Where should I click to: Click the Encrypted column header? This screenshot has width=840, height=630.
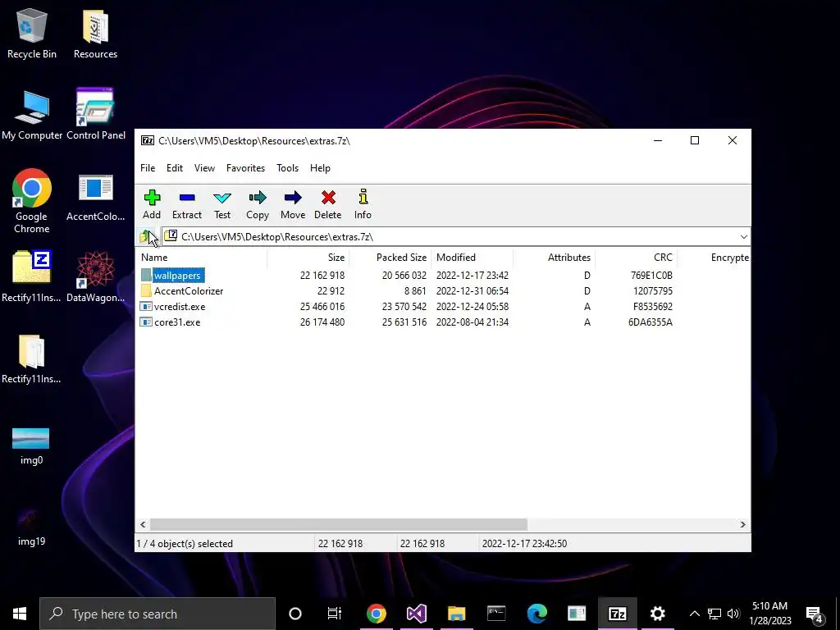[x=714, y=258]
